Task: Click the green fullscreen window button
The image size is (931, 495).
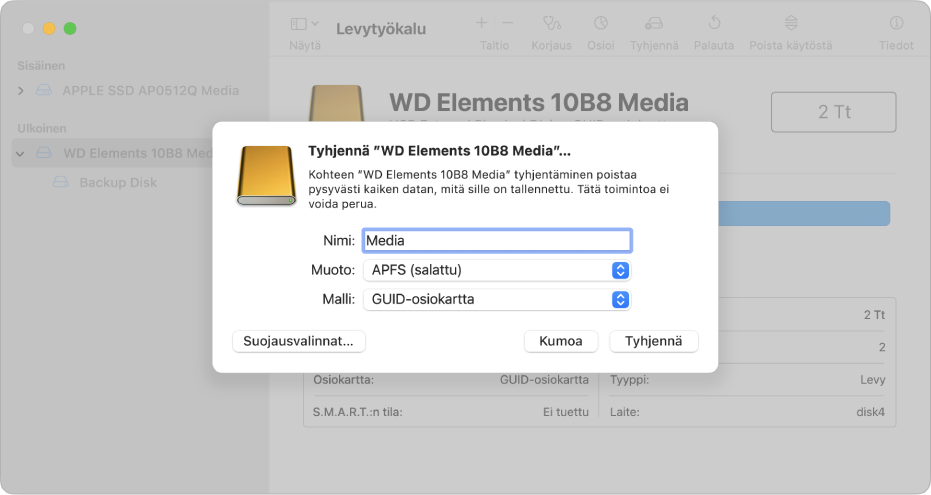Action: click(70, 28)
